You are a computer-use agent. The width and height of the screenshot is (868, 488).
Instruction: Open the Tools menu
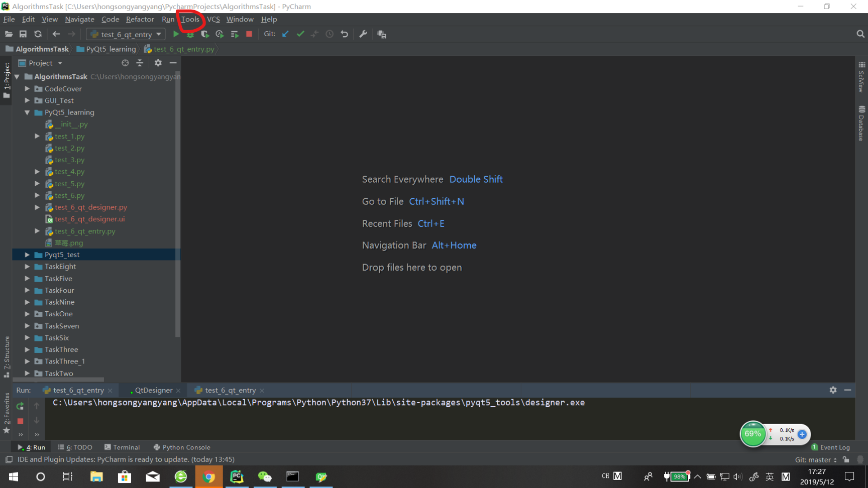click(x=190, y=19)
